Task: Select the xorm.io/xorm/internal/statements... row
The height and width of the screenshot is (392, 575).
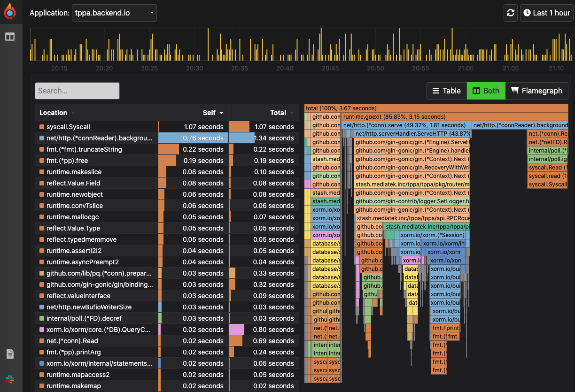Action: click(x=167, y=363)
